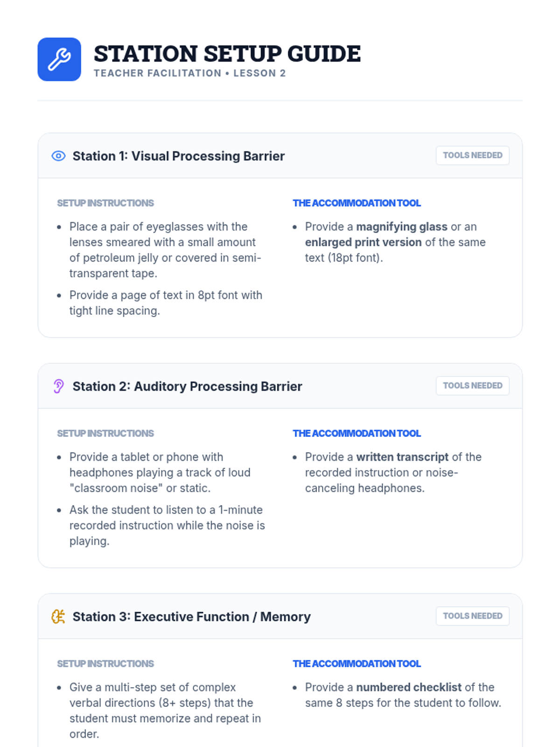Click the blue wrench logo icon
This screenshot has height=747, width=560.
[x=59, y=59]
